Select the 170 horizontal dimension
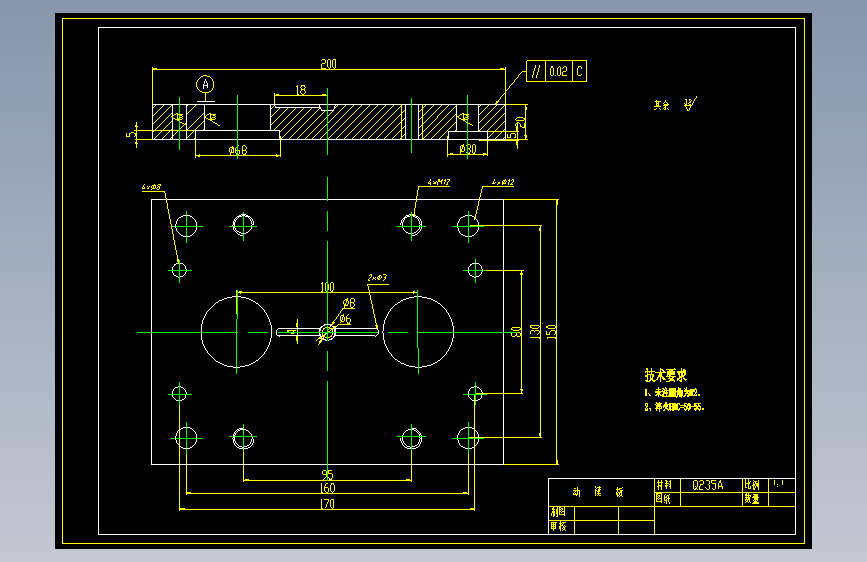The width and height of the screenshot is (867, 562). point(327,504)
